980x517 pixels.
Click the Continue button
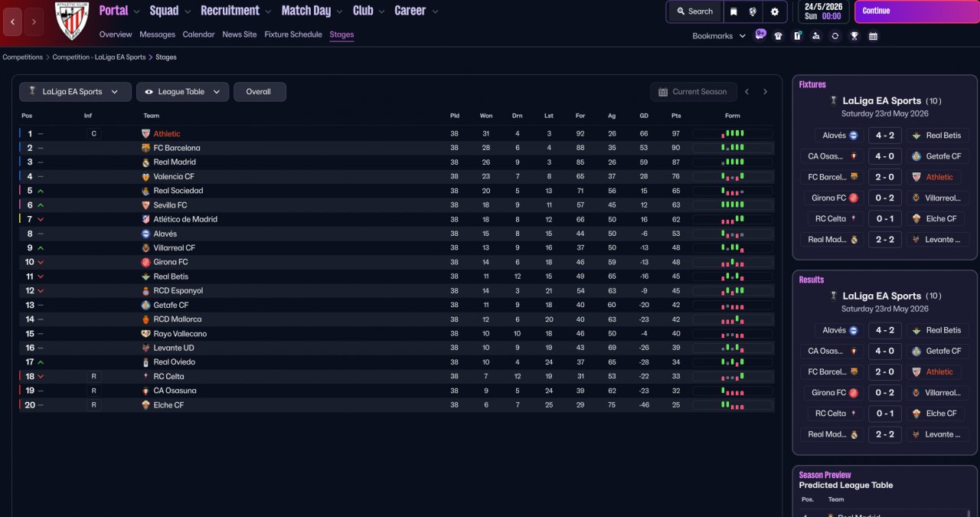click(x=916, y=11)
